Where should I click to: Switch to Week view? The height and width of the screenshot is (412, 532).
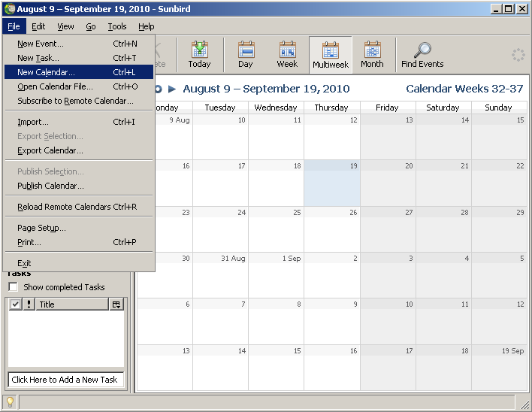[x=287, y=55]
